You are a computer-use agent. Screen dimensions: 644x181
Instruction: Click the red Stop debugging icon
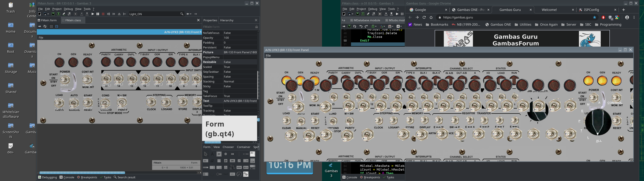click(x=103, y=14)
